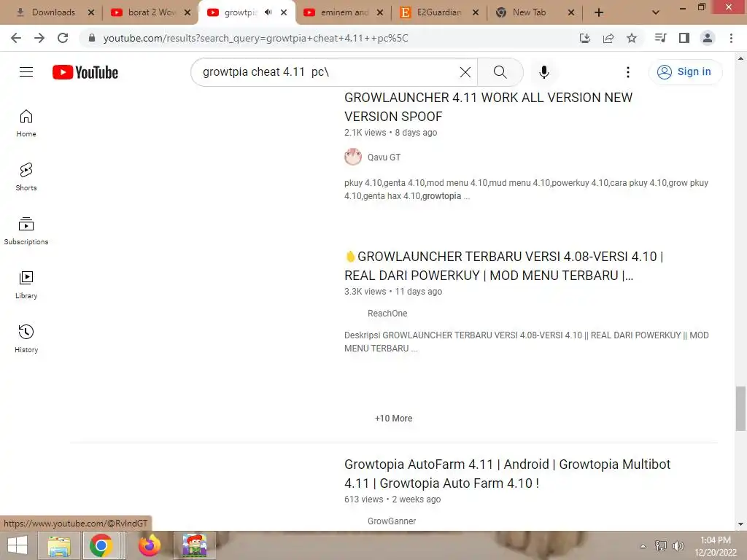Visit the ReachOne channel
Viewport: 747px width, 560px height.
click(x=387, y=314)
